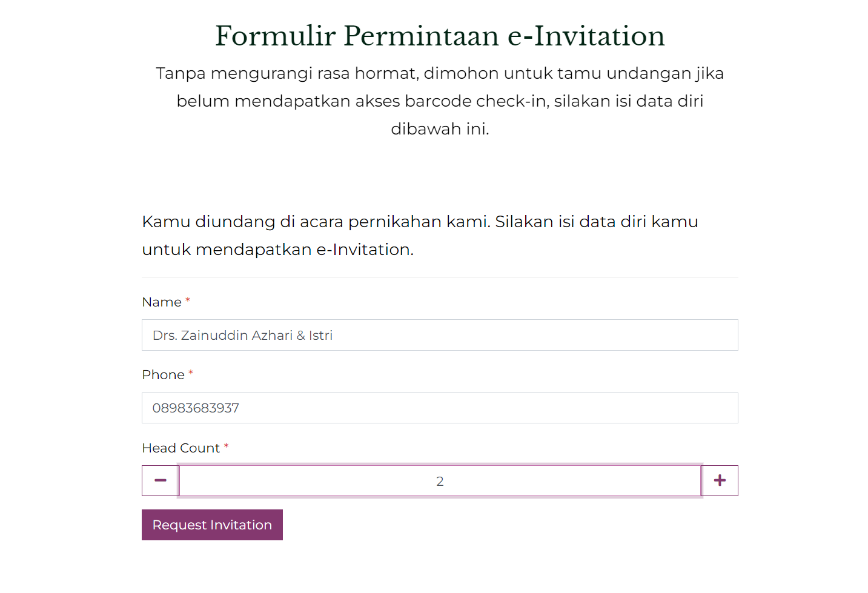Focus the Name input field

point(440,335)
